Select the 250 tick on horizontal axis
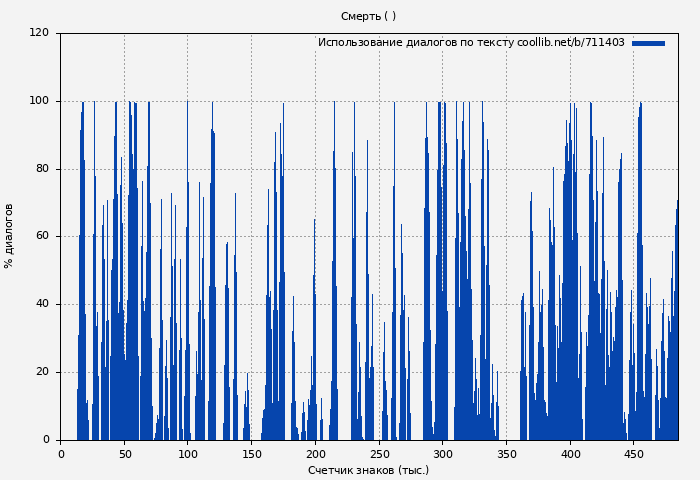Screen dimensions: 700x480 (379, 453)
